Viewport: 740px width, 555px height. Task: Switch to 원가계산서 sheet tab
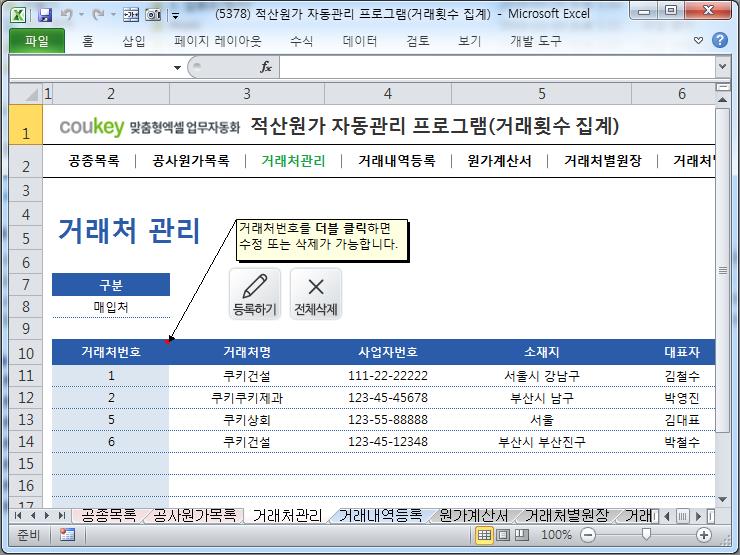pos(473,515)
